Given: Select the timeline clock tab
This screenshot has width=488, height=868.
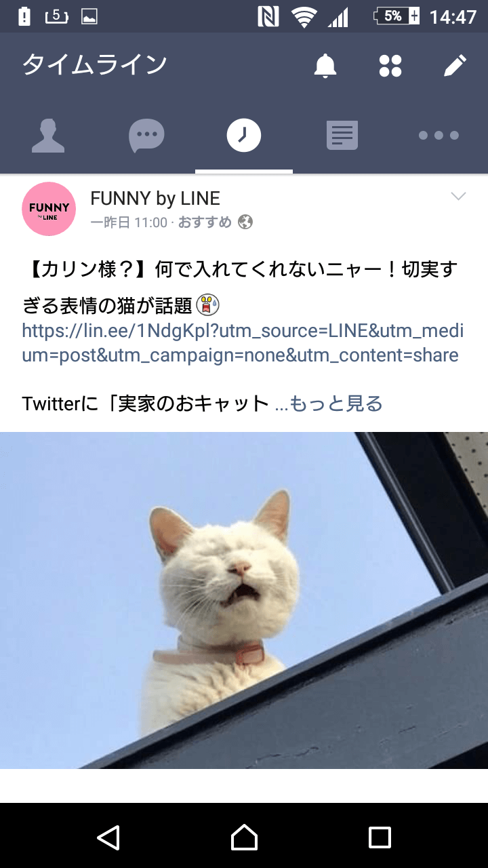Looking at the screenshot, I should click(244, 136).
